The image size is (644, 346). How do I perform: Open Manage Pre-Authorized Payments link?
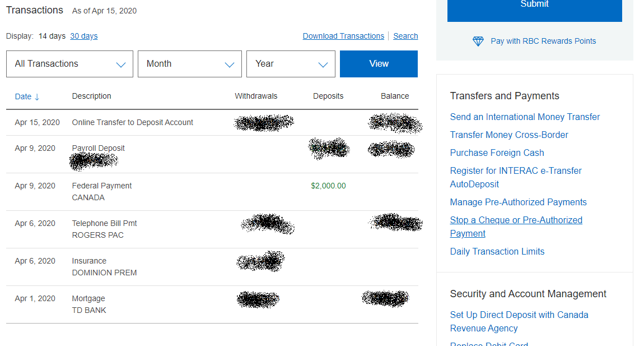(519, 202)
